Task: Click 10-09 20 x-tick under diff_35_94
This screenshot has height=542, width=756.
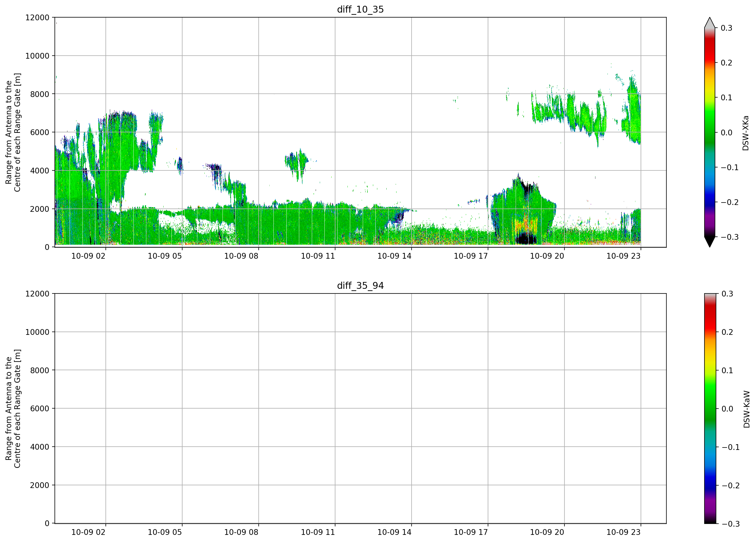Action: tap(547, 532)
